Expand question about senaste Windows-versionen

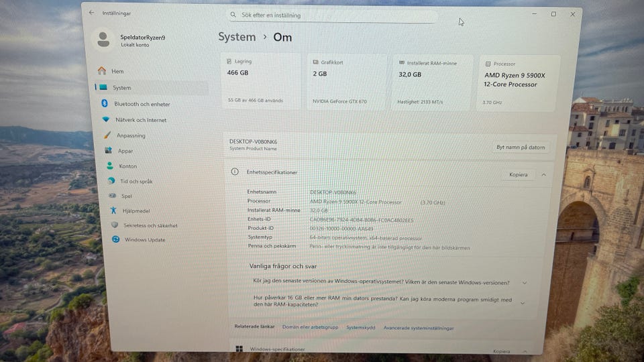(525, 283)
